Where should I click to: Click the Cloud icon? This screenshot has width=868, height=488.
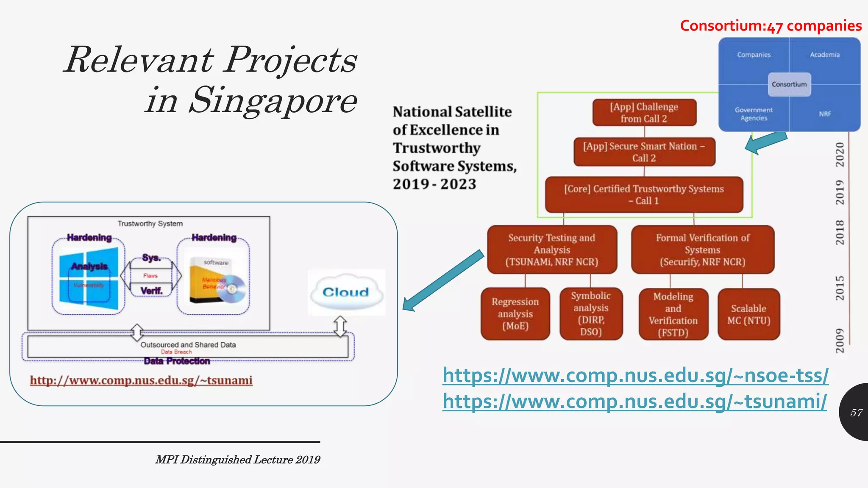(346, 292)
